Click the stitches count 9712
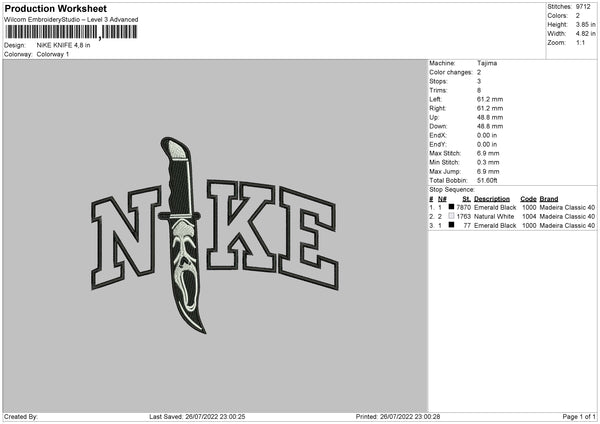 pos(583,7)
